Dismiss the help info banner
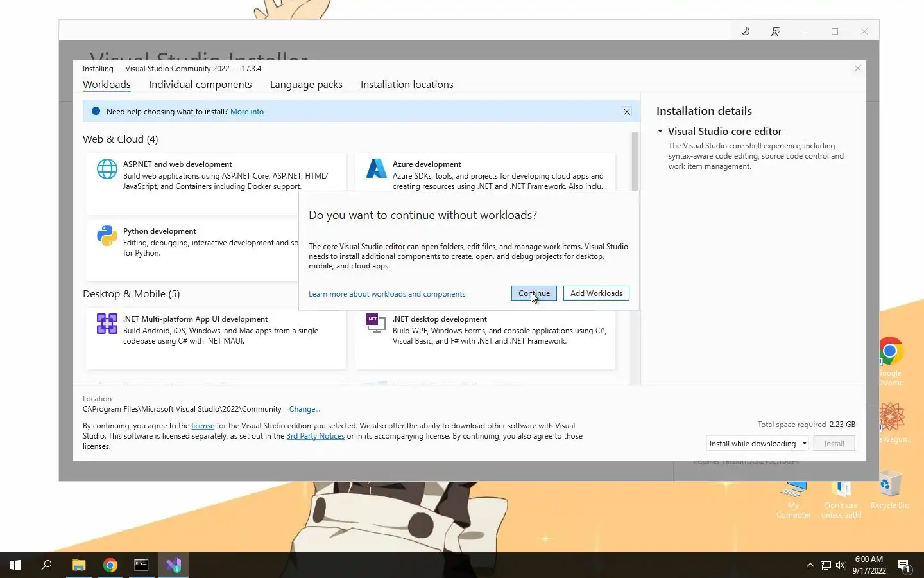The image size is (924, 578). (627, 112)
